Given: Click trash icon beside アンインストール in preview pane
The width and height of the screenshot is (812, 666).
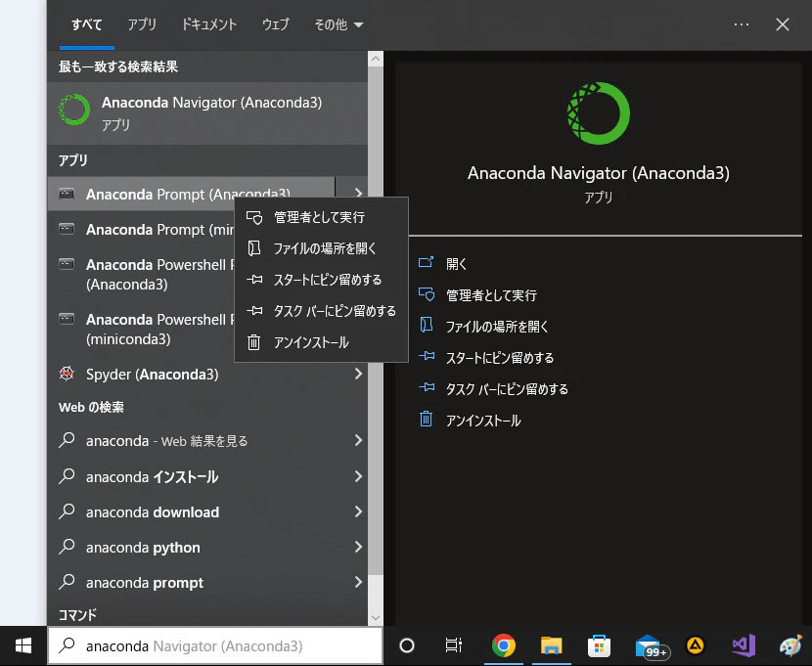Looking at the screenshot, I should (426, 419).
